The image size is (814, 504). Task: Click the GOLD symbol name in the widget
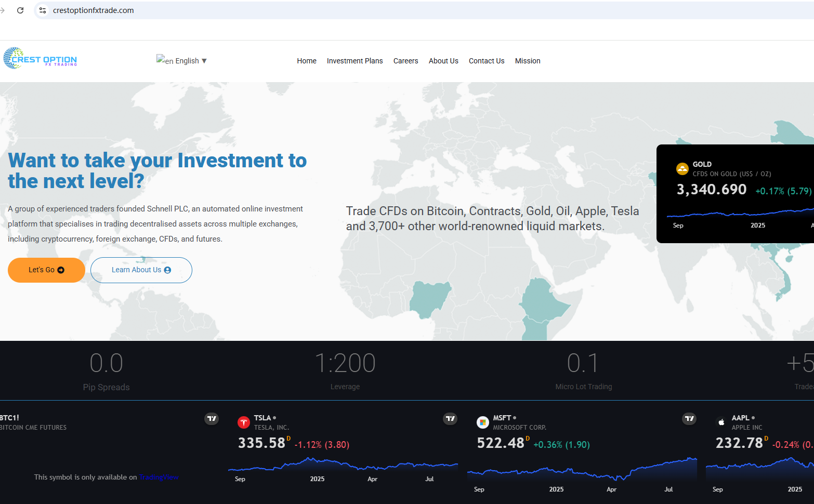[x=702, y=164]
